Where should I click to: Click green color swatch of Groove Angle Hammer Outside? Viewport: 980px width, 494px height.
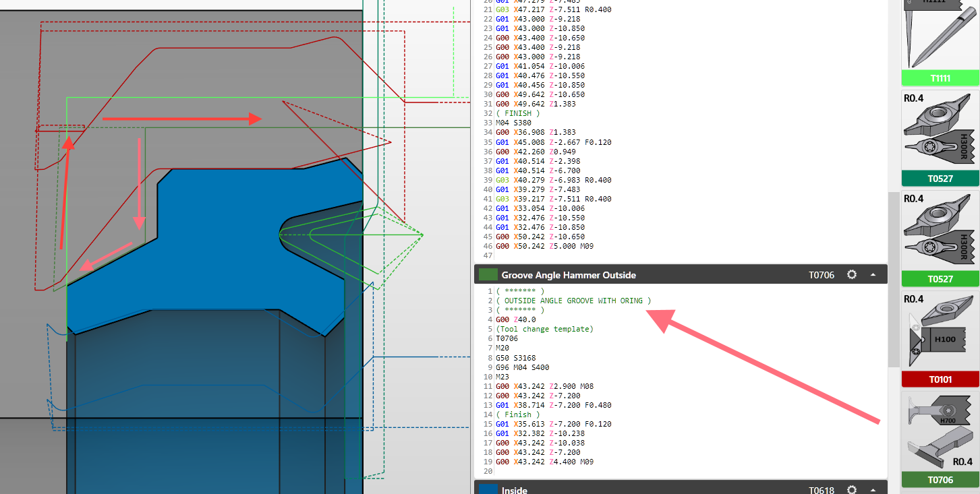coord(488,275)
